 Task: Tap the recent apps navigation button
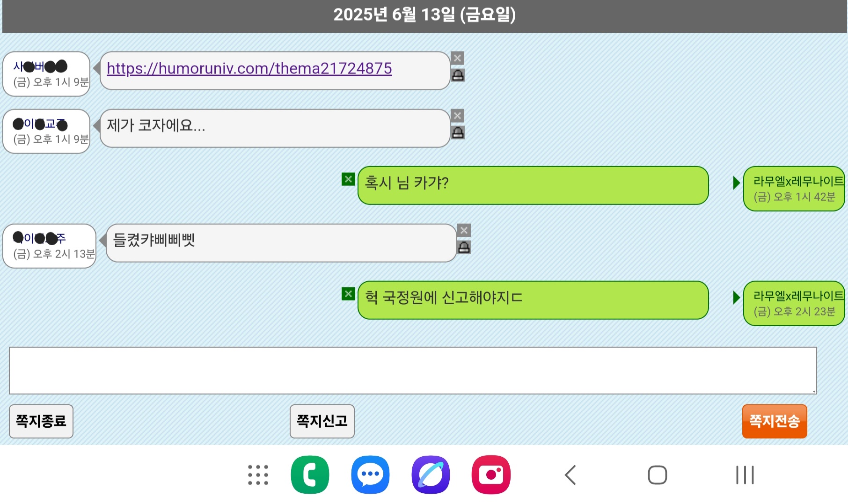[x=745, y=475]
